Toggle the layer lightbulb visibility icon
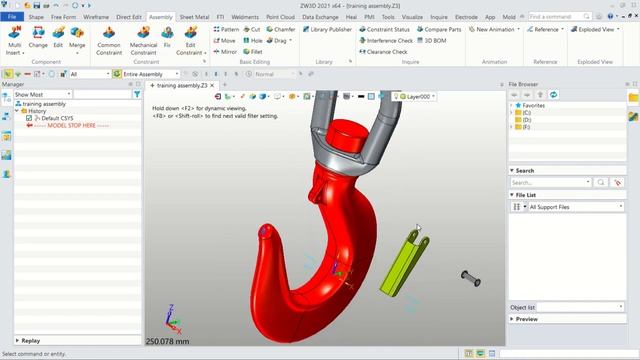Screen dimensions: 640x360 pos(396,96)
